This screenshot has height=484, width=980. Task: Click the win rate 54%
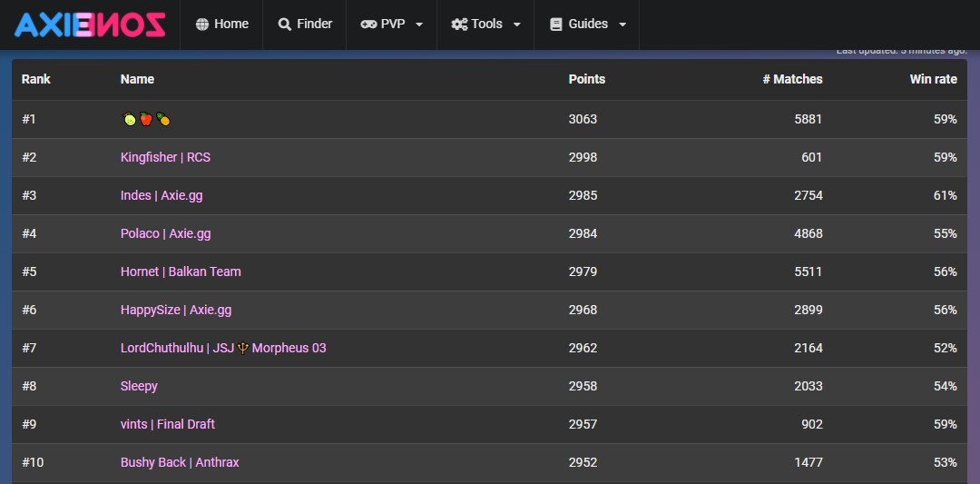pyautogui.click(x=946, y=387)
